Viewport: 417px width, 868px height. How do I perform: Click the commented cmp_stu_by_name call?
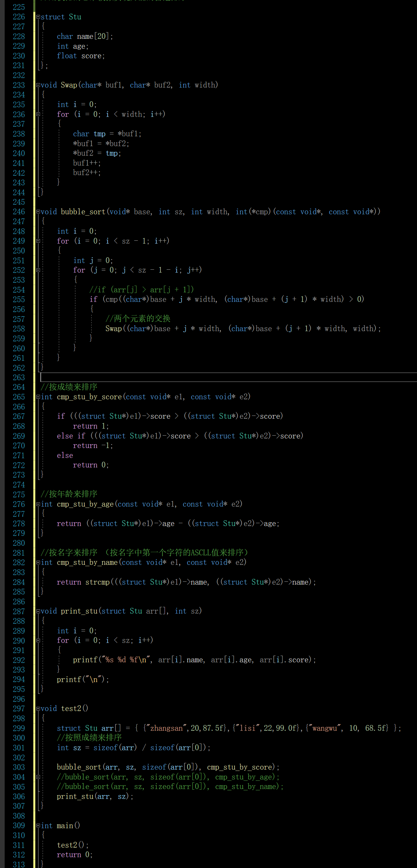pos(170,787)
